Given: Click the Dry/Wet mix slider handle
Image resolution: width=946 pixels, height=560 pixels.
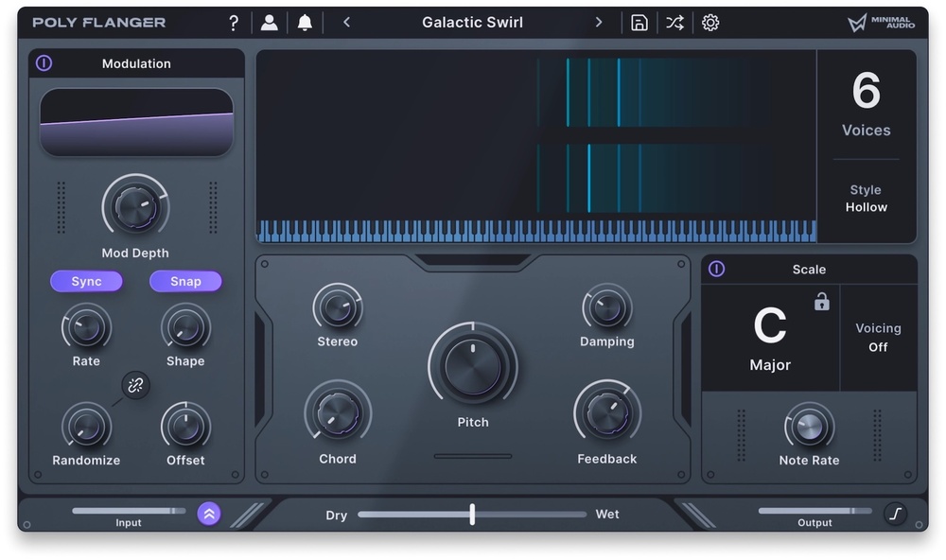Looking at the screenshot, I should tap(472, 515).
